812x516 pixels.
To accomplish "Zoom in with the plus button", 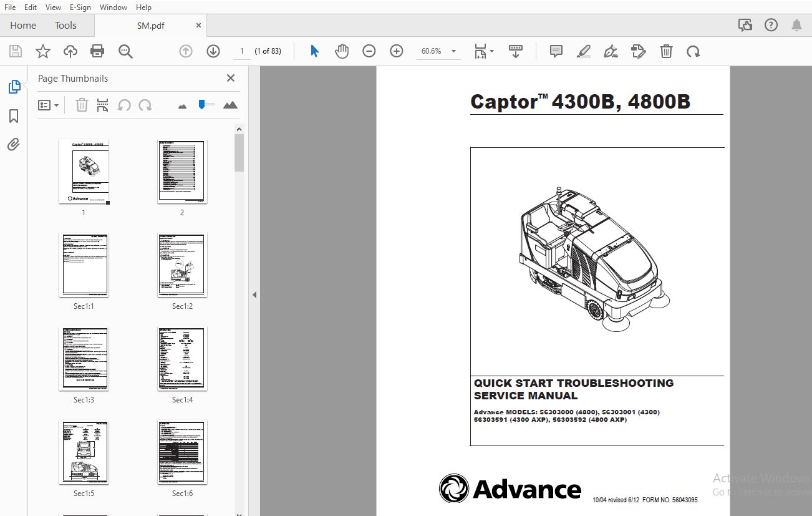I will coord(397,51).
